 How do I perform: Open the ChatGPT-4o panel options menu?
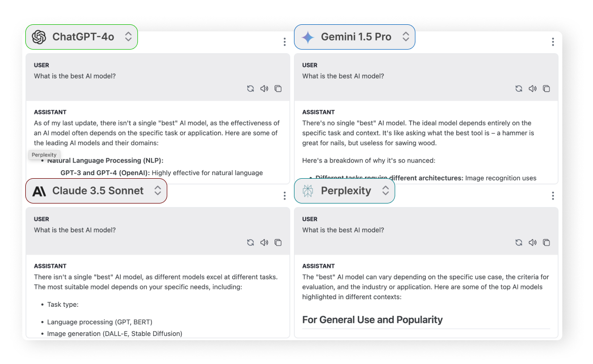(284, 42)
